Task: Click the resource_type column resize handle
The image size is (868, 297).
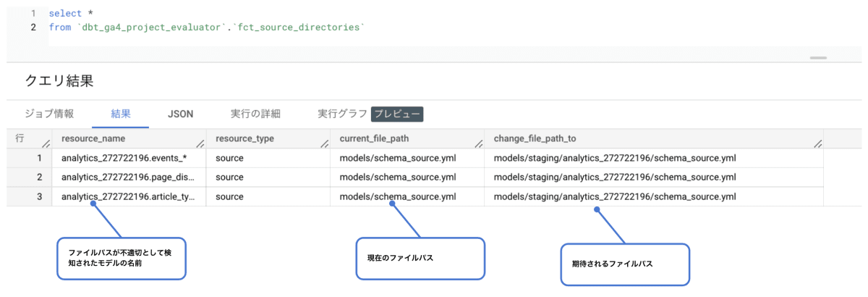Action: click(325, 143)
